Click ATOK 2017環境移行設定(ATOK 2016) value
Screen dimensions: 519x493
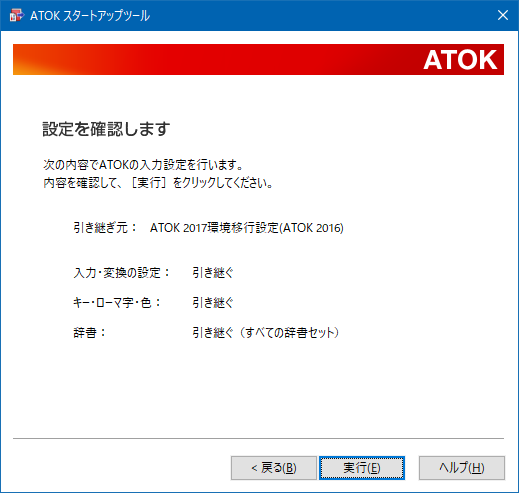coord(247,228)
